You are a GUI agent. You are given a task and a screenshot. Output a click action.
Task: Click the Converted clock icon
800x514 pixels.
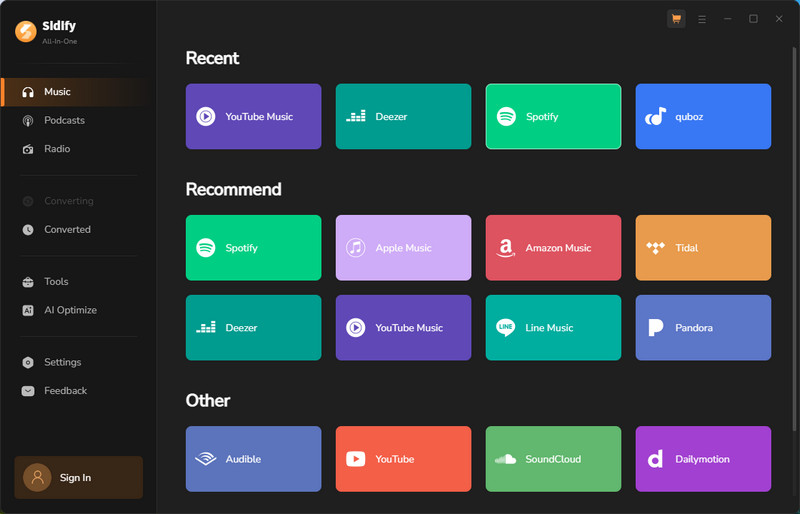tap(28, 230)
